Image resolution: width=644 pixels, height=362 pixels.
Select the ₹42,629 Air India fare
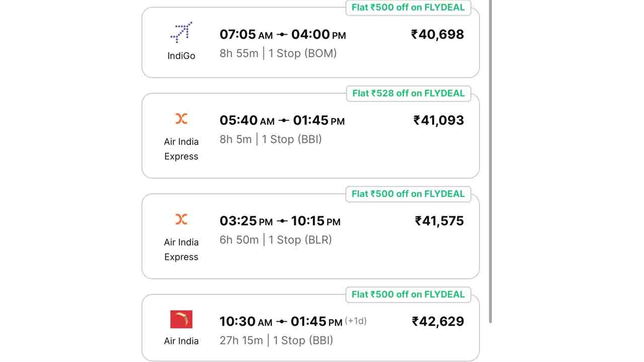coord(438,322)
